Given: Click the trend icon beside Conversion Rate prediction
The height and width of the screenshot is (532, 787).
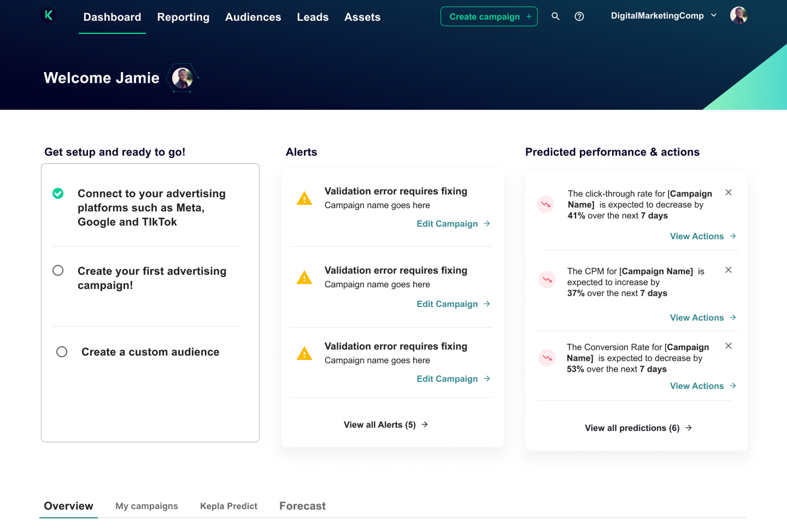Looking at the screenshot, I should (547, 358).
